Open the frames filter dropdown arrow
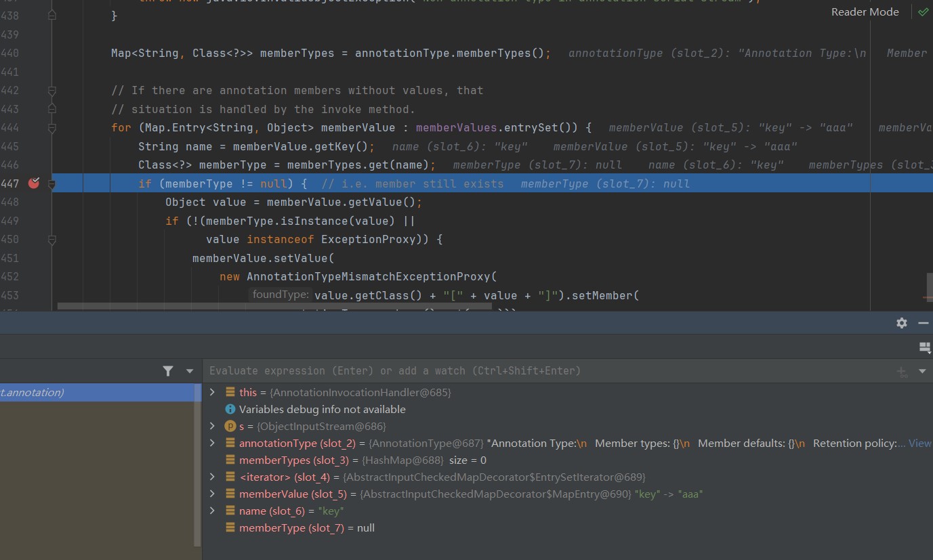 point(190,371)
